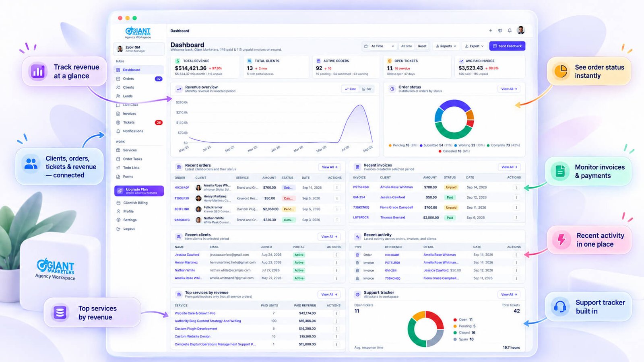Switch revenue chart to Line view
Screen dimensions: 644x362
(350, 89)
